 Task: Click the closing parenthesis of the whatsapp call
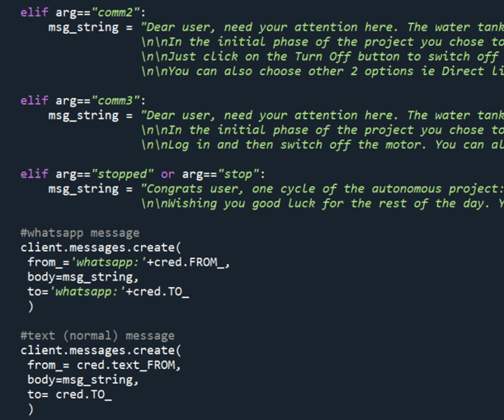(x=31, y=307)
